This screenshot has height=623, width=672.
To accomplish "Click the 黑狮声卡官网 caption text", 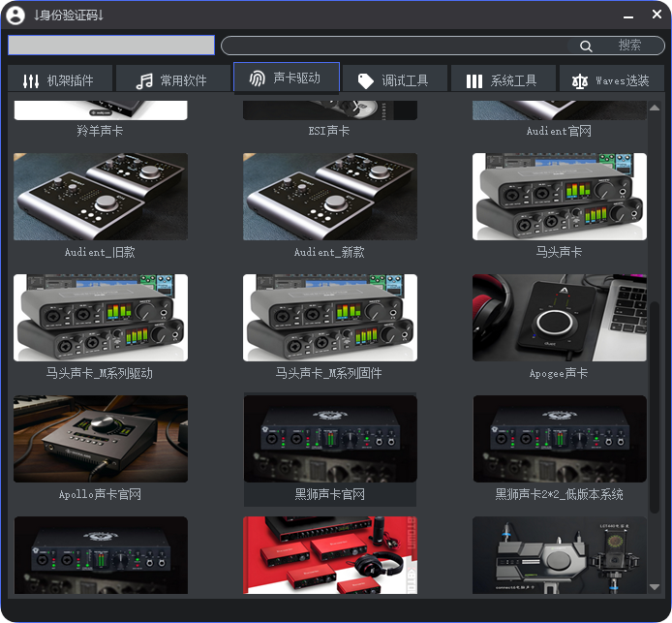I will point(329,494).
